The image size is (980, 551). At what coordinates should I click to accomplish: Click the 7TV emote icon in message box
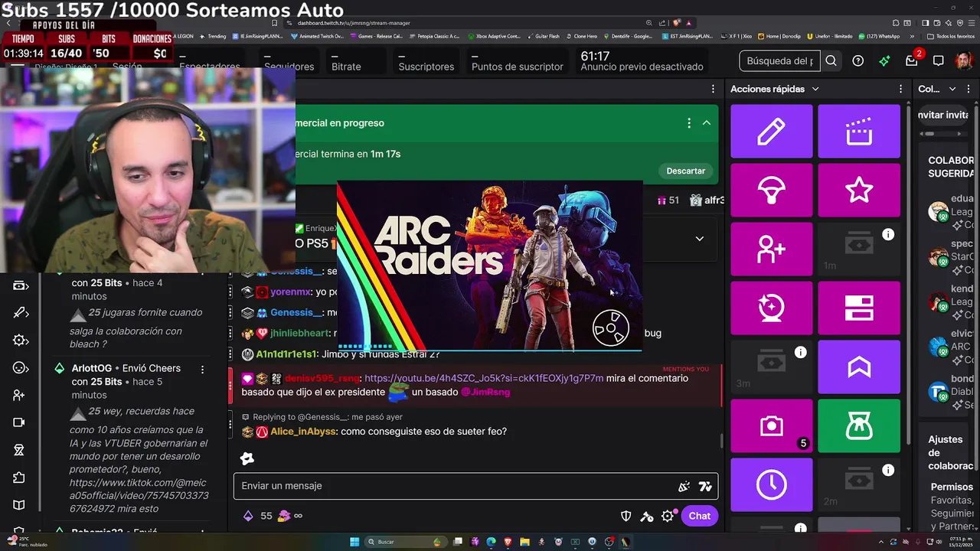pos(705,486)
